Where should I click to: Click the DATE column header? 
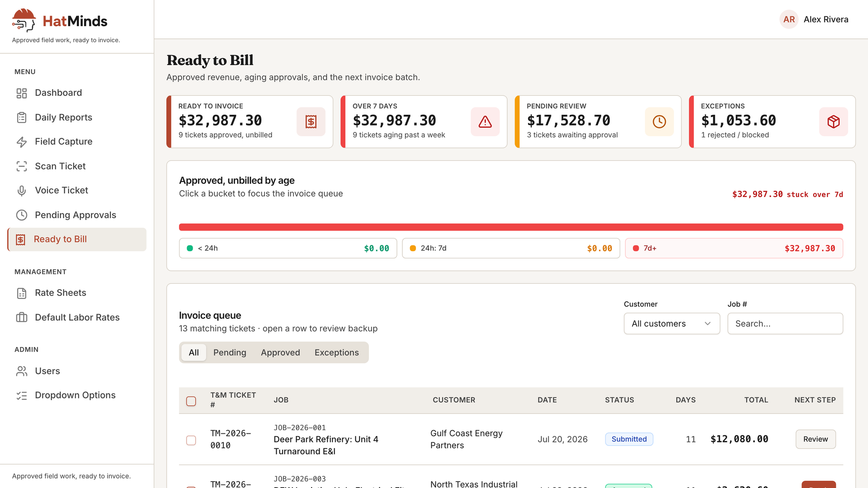point(547,400)
